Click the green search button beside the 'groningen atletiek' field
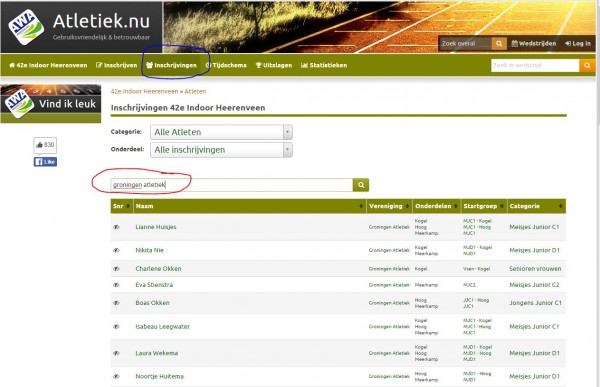Image resolution: width=600 pixels, height=387 pixels. (x=361, y=185)
